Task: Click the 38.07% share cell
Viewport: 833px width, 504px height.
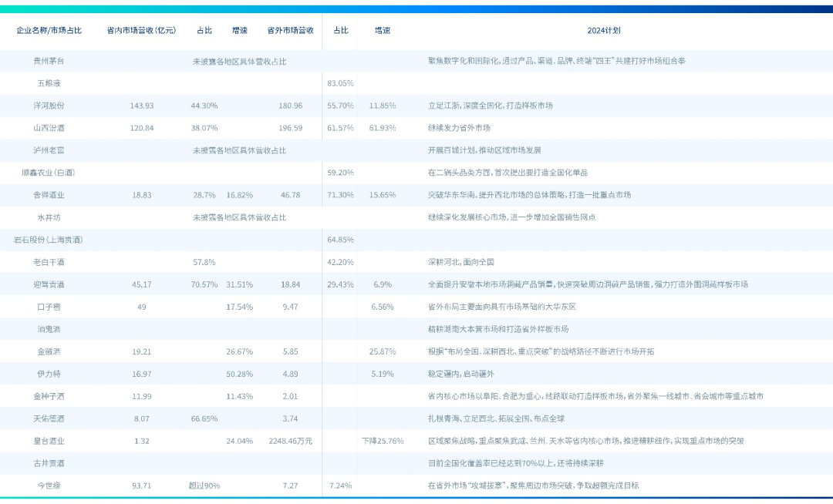Action: [204, 128]
